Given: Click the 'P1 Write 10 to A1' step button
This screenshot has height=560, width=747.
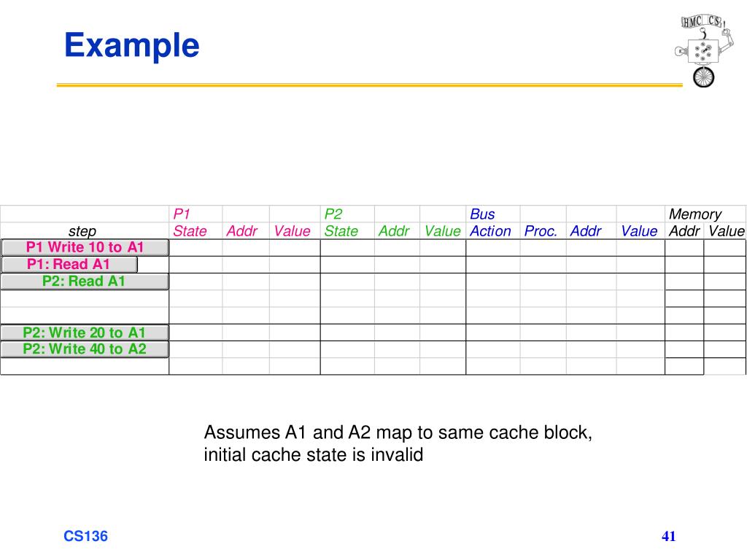Looking at the screenshot, I should click(85, 248).
